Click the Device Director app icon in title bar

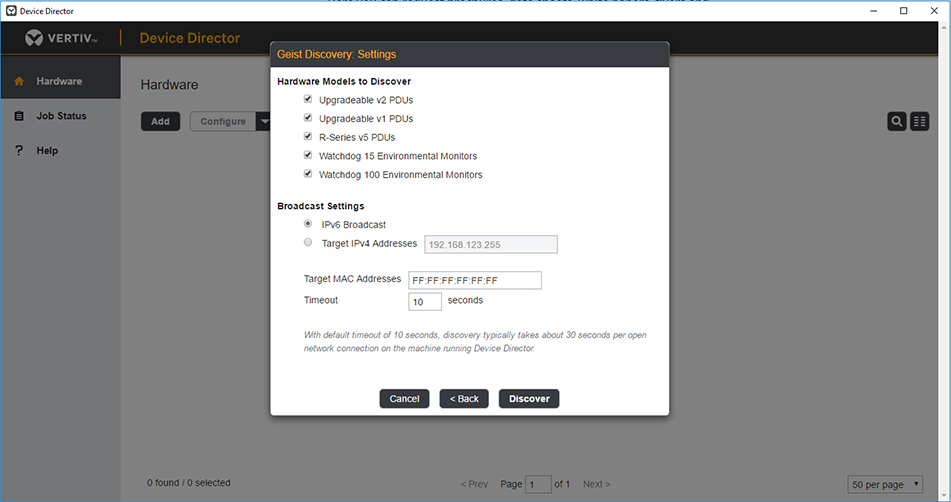11,11
